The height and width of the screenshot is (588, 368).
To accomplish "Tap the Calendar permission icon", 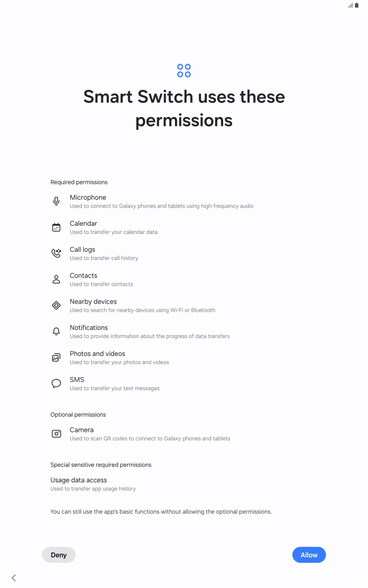I will (56, 227).
